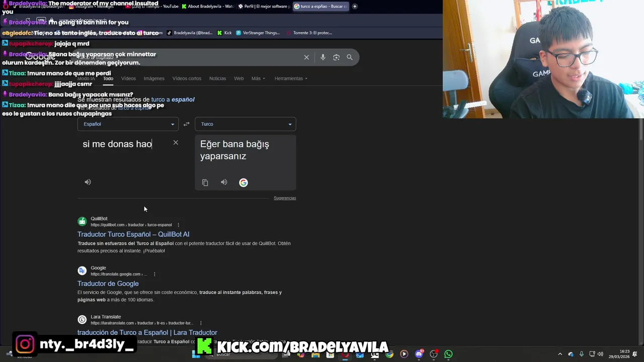644x362 pixels.
Task: Switch to the Vídeos cortos tab
Action: click(x=187, y=78)
